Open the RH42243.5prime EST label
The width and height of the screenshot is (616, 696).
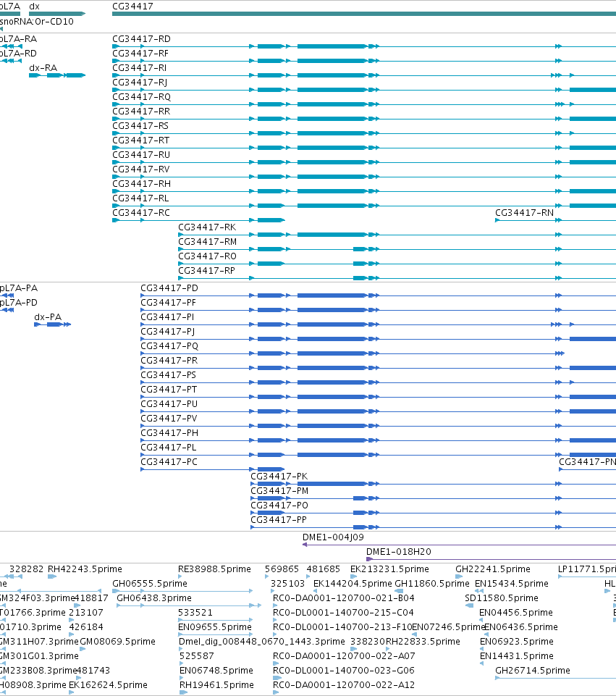pyautogui.click(x=85, y=569)
